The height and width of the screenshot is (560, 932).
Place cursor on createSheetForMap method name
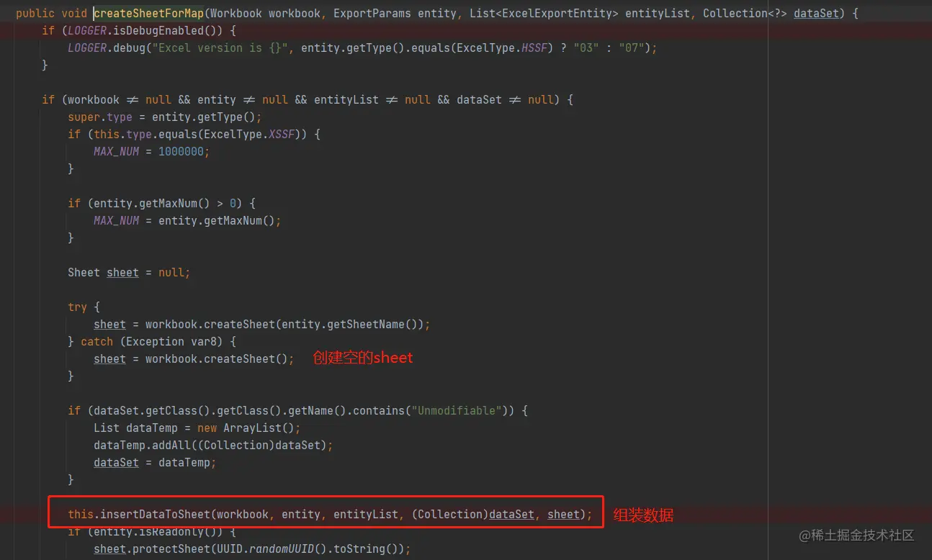coord(149,13)
